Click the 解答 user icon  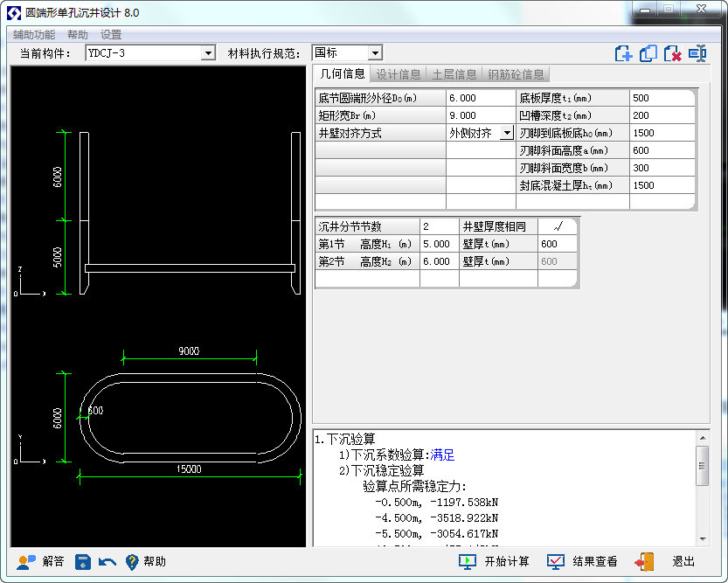pos(26,562)
